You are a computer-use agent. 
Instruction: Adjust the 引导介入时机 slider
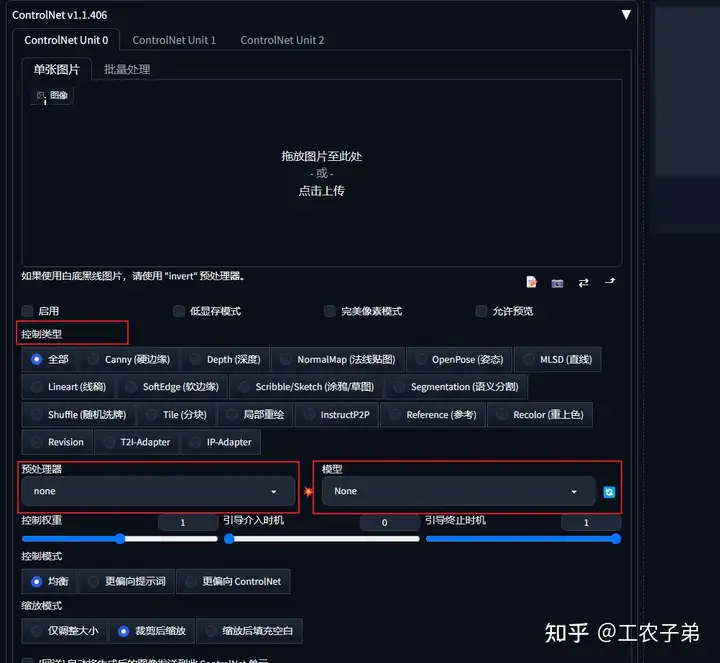[x=321, y=539]
